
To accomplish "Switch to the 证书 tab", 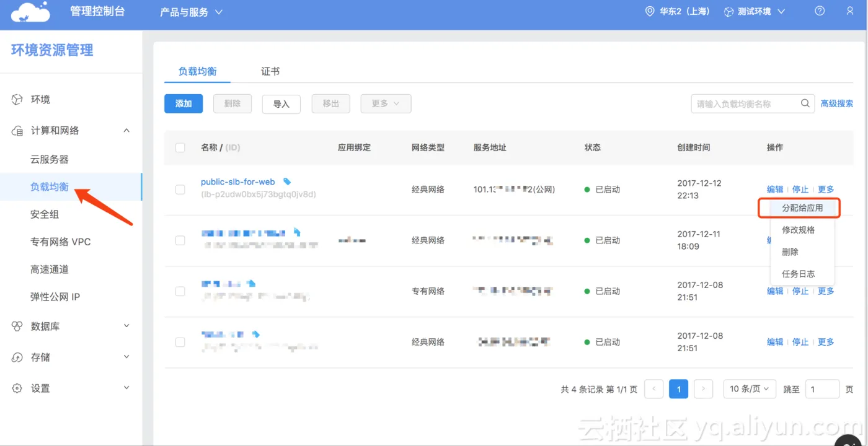I will click(x=270, y=71).
